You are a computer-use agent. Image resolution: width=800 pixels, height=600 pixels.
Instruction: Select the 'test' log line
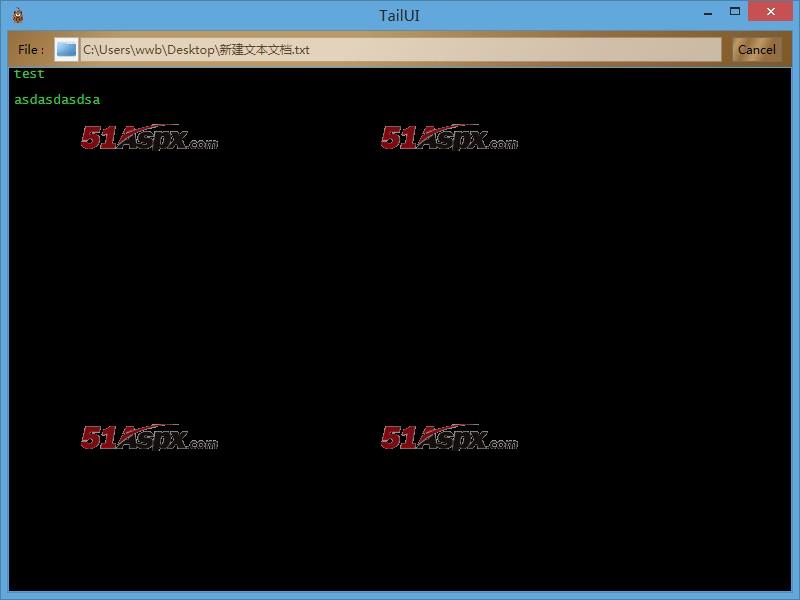tap(29, 74)
